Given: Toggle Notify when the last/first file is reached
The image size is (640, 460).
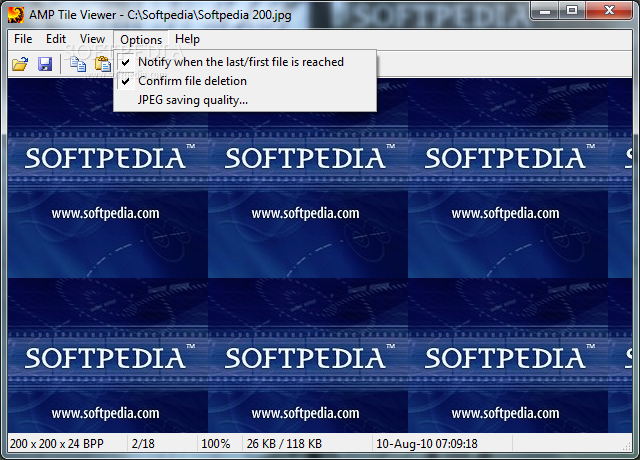Looking at the screenshot, I should point(245,62).
